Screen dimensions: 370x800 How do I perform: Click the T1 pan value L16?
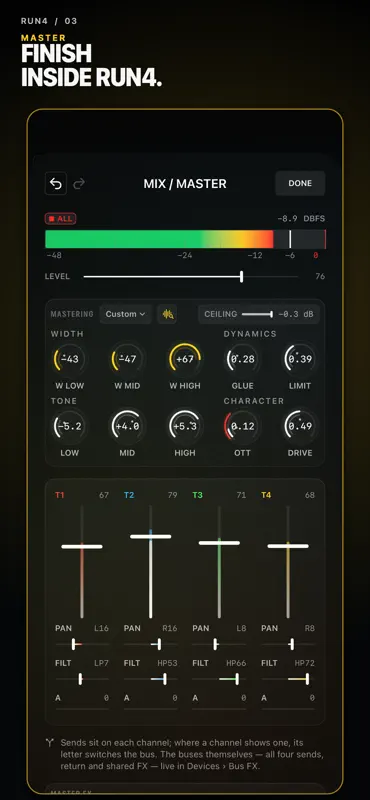point(102,629)
